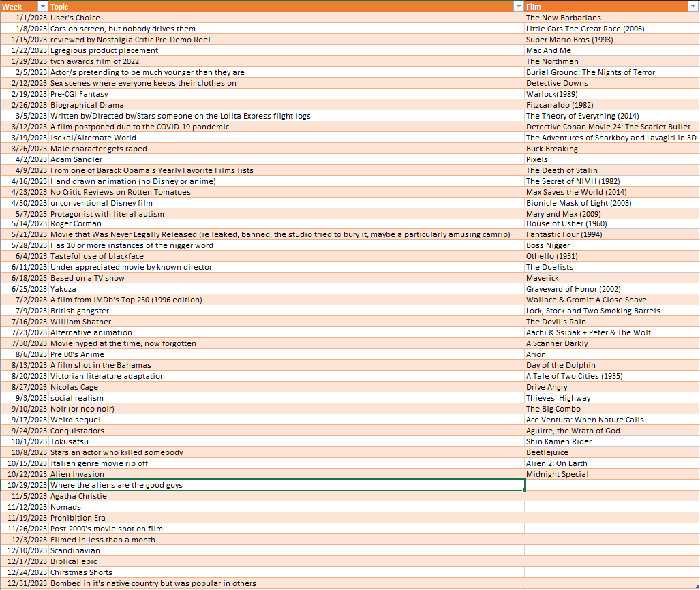Select the date cell 1/15/2023
The image size is (700, 590).
(x=25, y=40)
